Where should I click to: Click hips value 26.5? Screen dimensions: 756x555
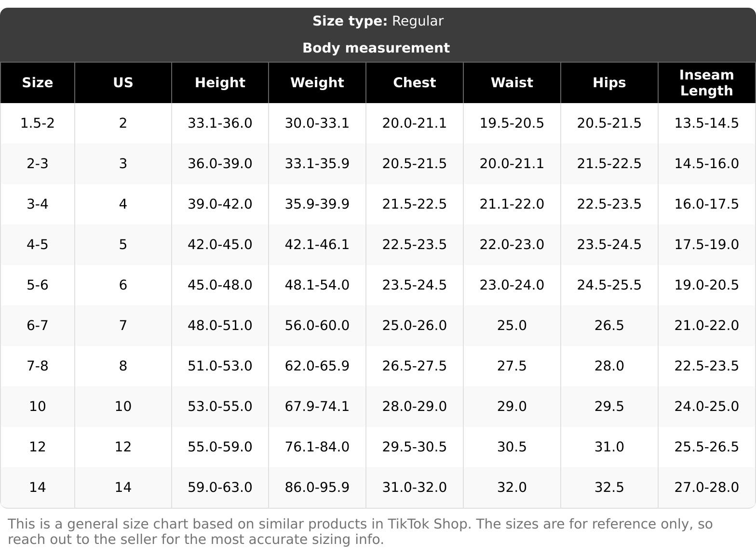[x=609, y=326]
